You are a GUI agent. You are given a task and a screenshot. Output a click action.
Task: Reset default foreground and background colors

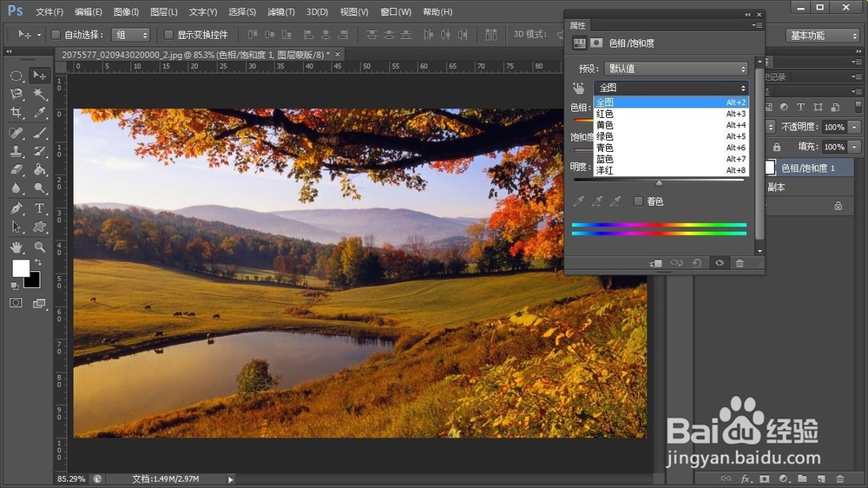[15, 286]
